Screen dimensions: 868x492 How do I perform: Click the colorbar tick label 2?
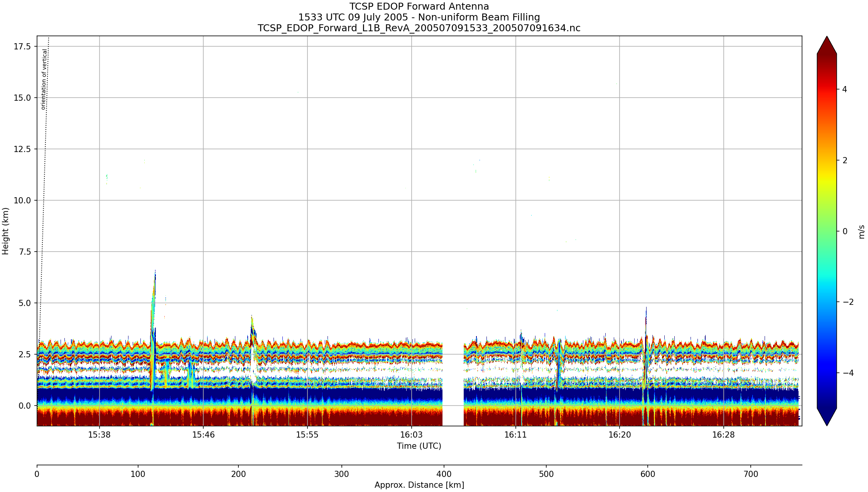click(x=845, y=161)
